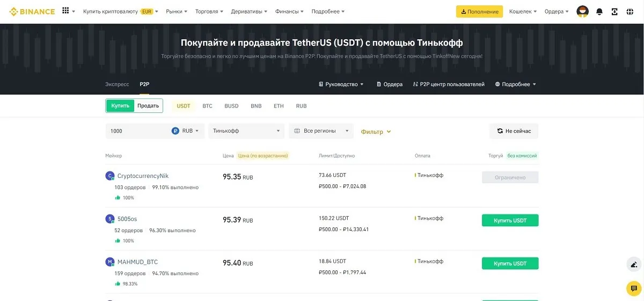Click the RUB currency coin icon

tap(175, 131)
